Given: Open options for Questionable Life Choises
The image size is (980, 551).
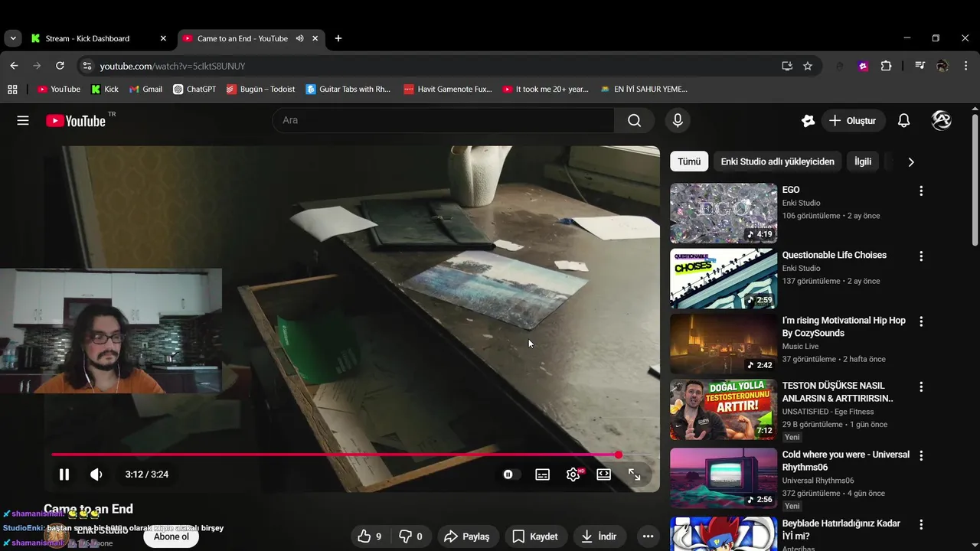Looking at the screenshot, I should tap(921, 256).
